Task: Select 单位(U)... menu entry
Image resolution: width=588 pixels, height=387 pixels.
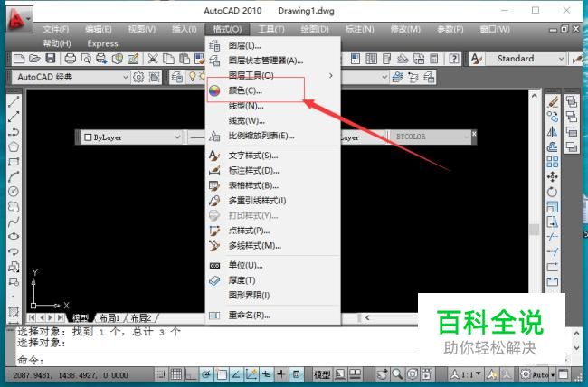Action: coord(272,266)
